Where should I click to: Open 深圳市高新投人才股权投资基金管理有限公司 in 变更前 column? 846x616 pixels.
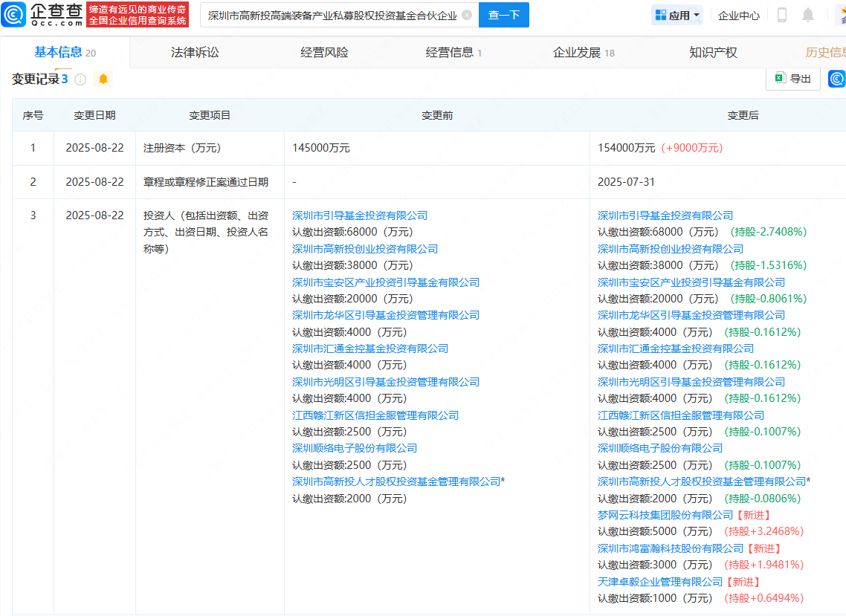396,482
